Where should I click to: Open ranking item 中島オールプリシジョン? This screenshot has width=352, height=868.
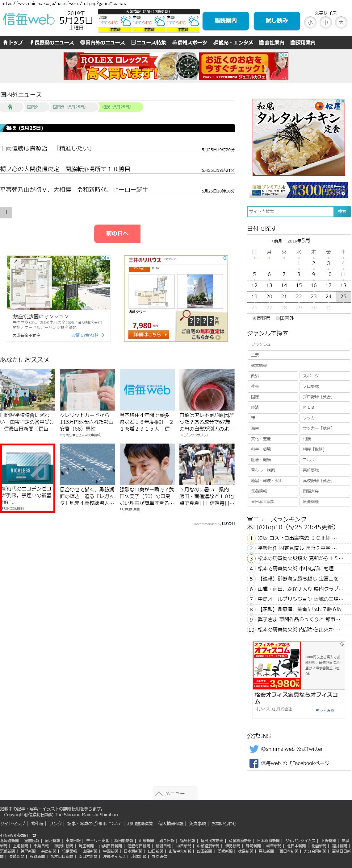click(300, 599)
